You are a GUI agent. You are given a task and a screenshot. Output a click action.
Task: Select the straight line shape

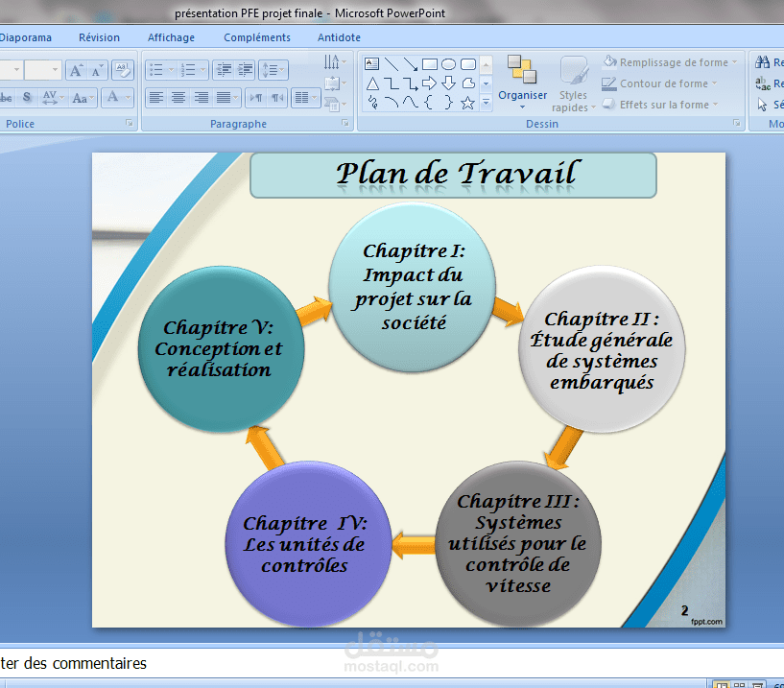(392, 64)
